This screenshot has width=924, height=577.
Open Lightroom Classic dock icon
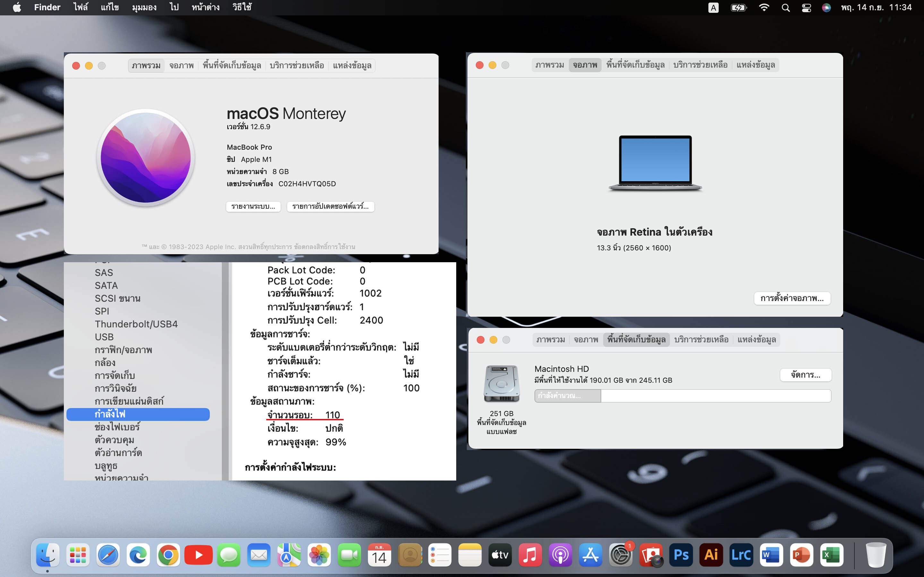click(x=741, y=555)
